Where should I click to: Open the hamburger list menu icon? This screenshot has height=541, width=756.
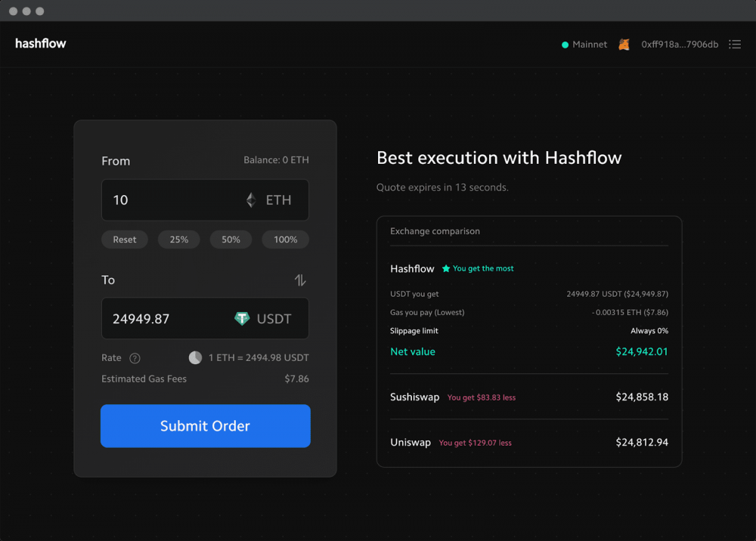pyautogui.click(x=735, y=44)
